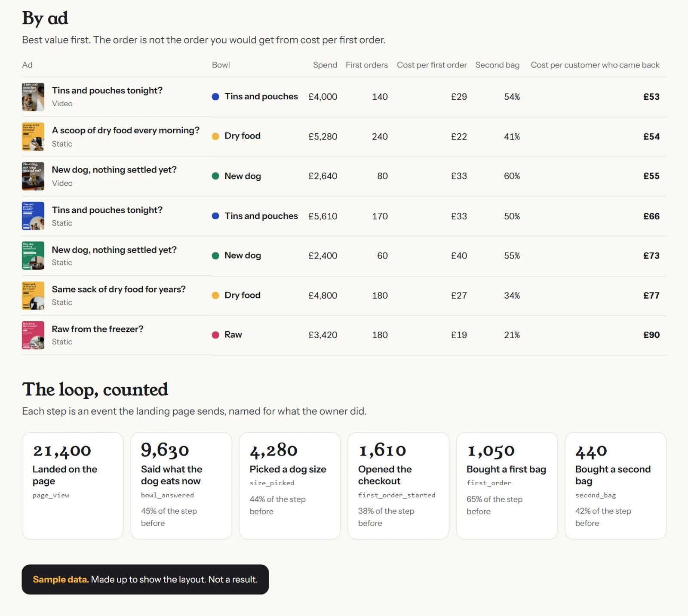Click the blue bowl dot in the £4,000 row

pos(215,97)
